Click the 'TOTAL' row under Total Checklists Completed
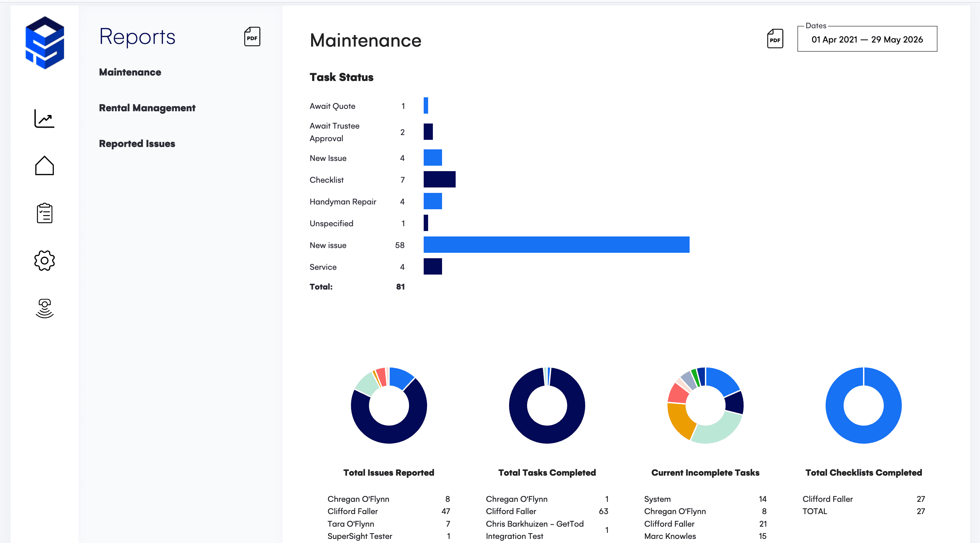 [864, 511]
